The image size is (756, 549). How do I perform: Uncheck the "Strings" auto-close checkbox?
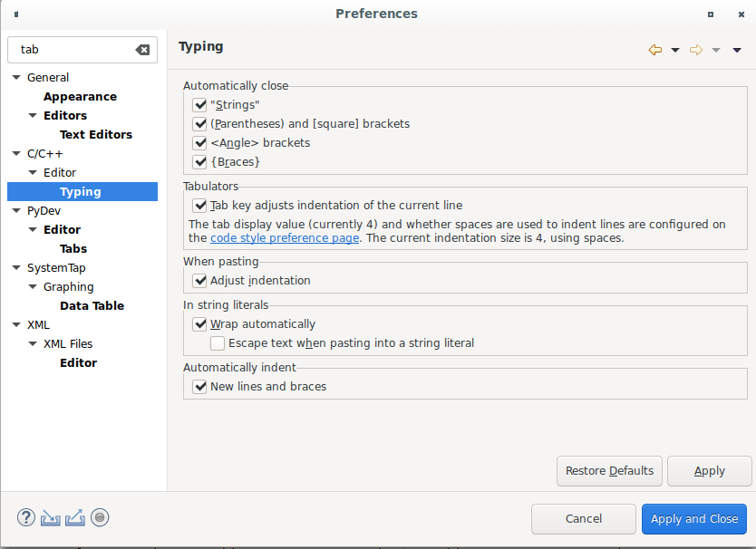coord(200,105)
